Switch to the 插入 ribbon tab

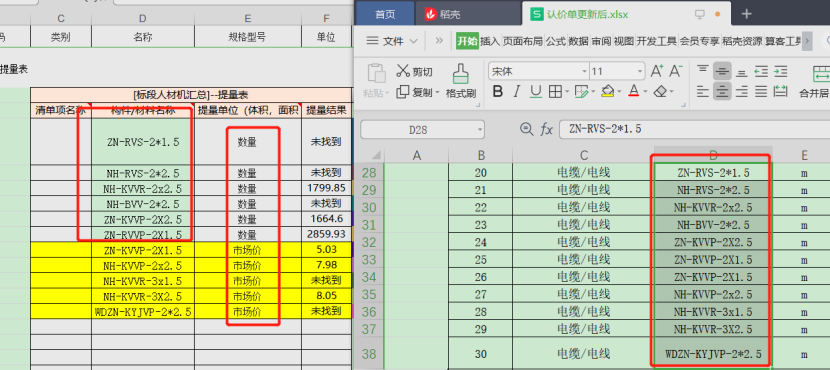coord(490,41)
